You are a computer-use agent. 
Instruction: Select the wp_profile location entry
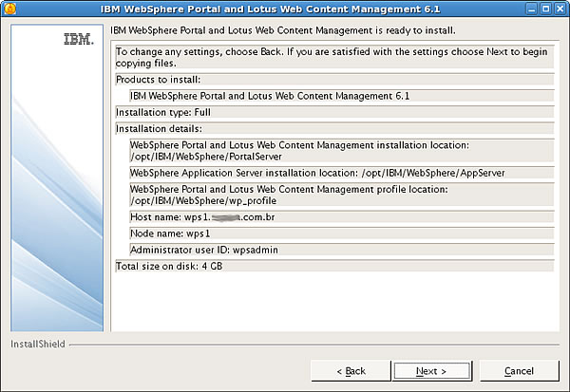342,195
